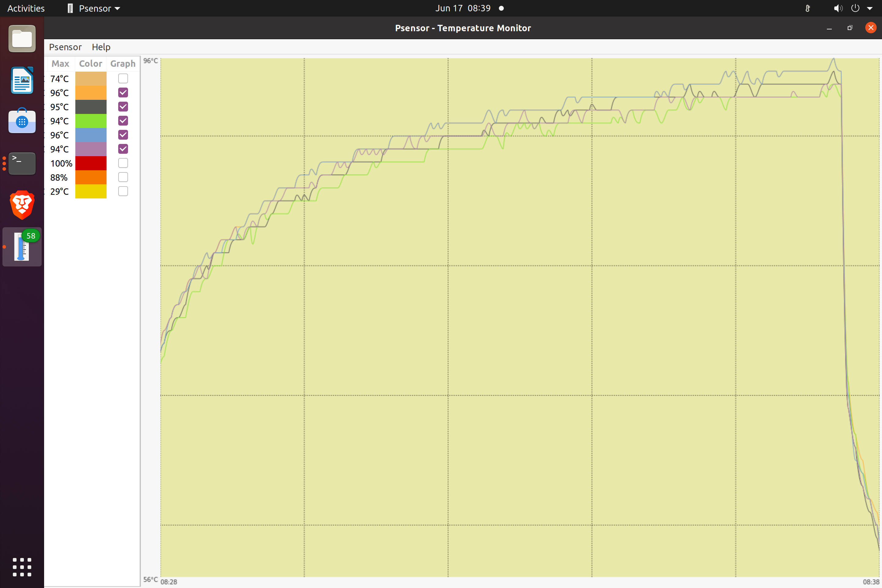Viewport: 882px width, 588px height.
Task: Enable graph for the 100% sensor
Action: coord(123,163)
